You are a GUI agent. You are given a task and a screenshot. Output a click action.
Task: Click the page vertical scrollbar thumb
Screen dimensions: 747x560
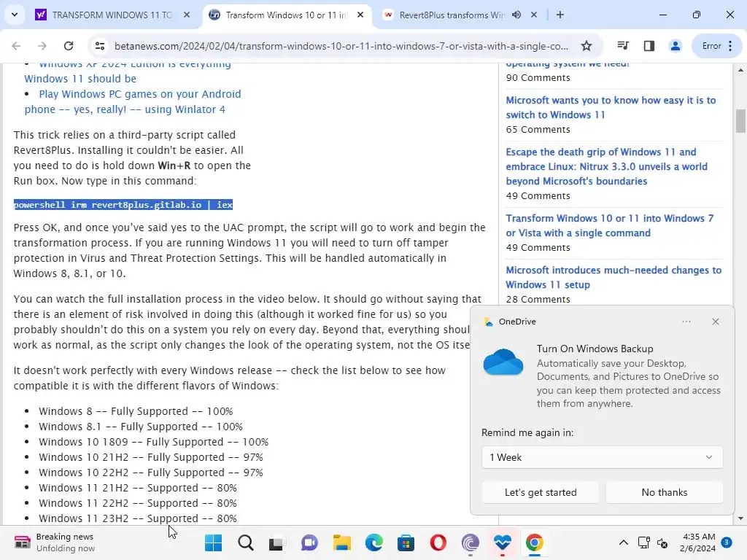[x=740, y=121]
